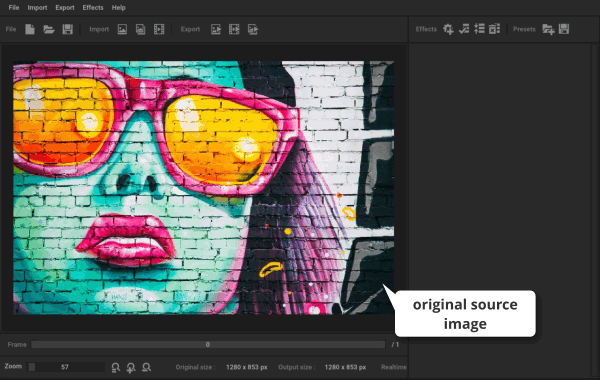Open the Export menu
Viewport: 600px width, 380px height.
[x=65, y=8]
